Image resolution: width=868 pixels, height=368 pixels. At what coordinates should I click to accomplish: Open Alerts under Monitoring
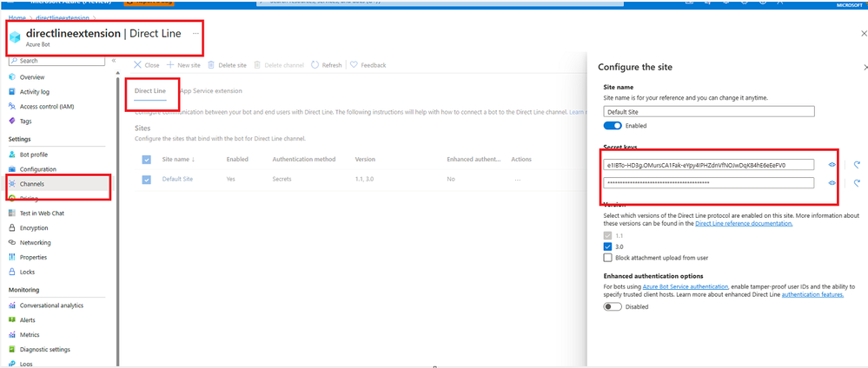coord(27,320)
